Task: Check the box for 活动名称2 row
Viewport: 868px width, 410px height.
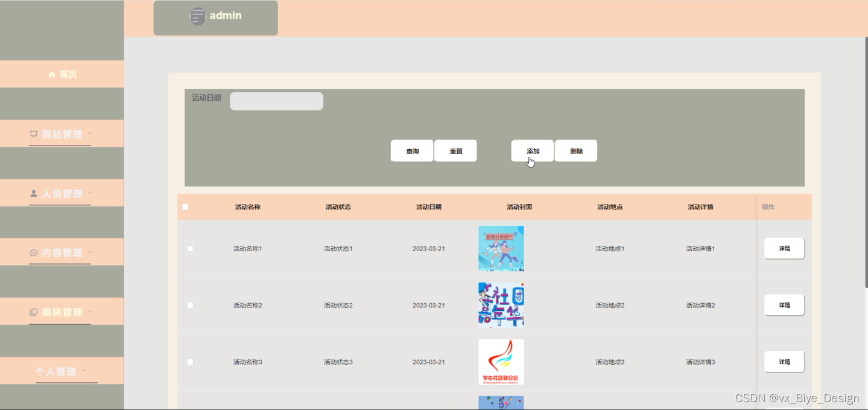Action: (x=190, y=306)
